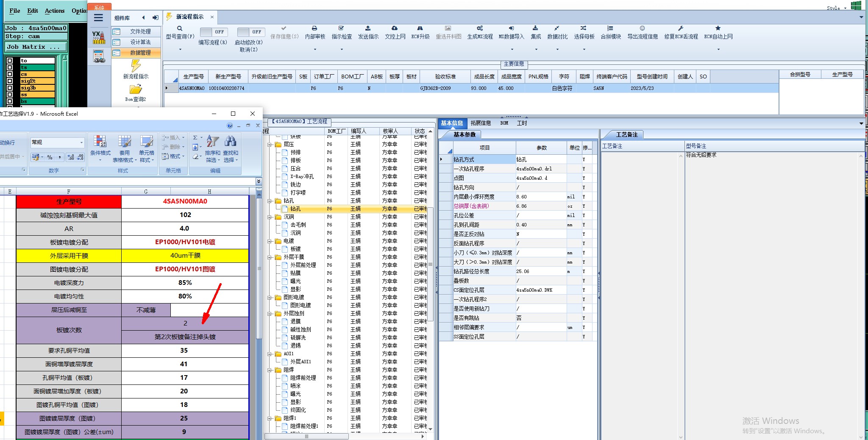Check the box beside layer to
868x440 pixels.
coord(10,61)
